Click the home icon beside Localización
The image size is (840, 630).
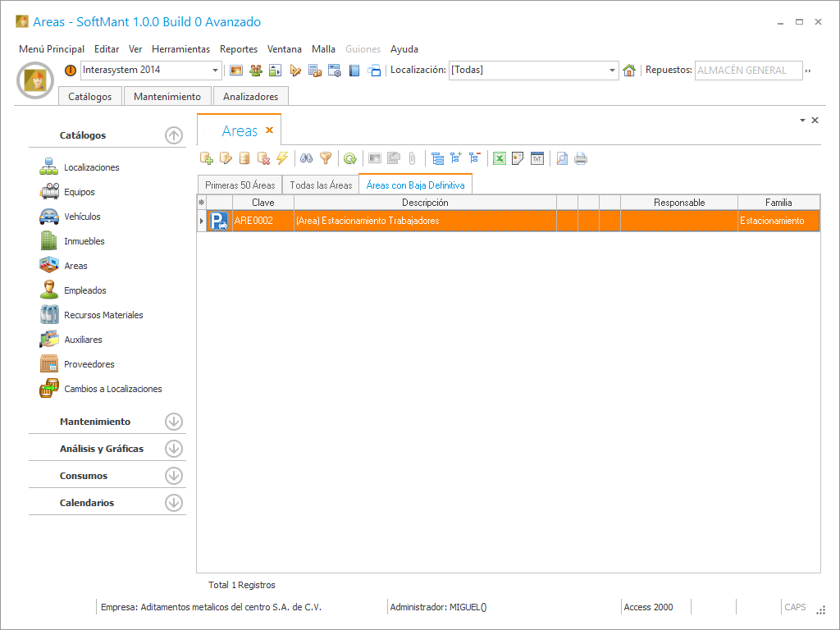(629, 71)
